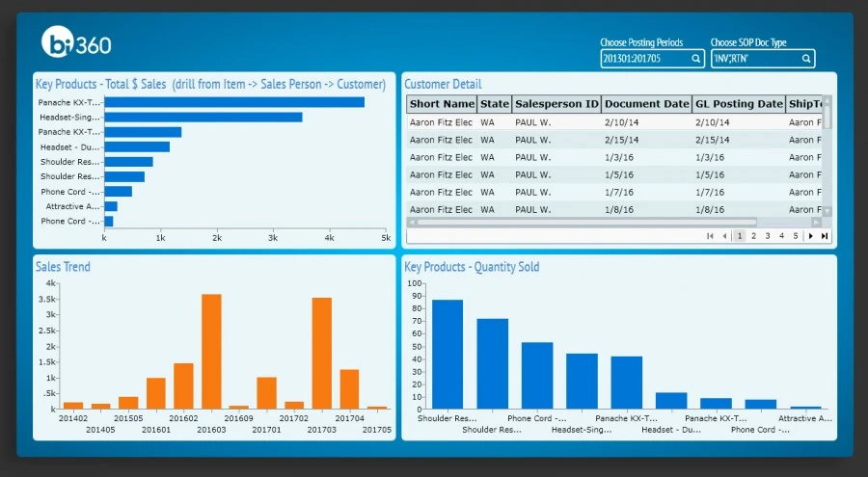Jump to first page of Customer Detail

click(711, 236)
